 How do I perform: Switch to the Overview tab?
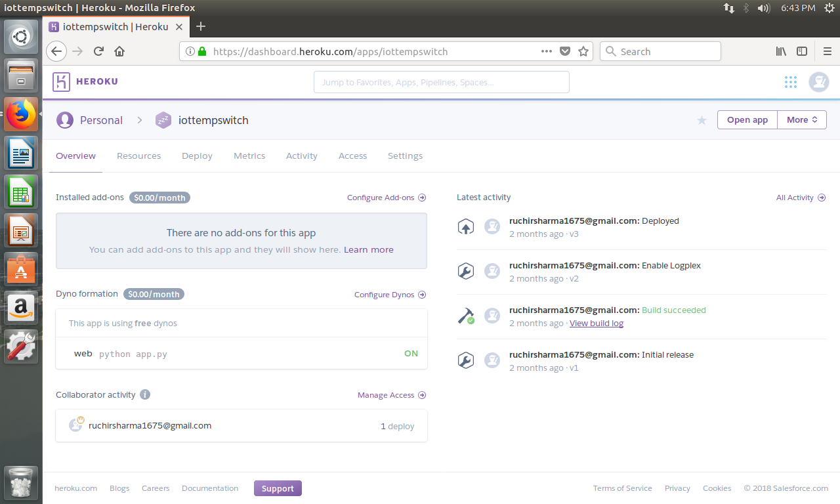pos(75,156)
